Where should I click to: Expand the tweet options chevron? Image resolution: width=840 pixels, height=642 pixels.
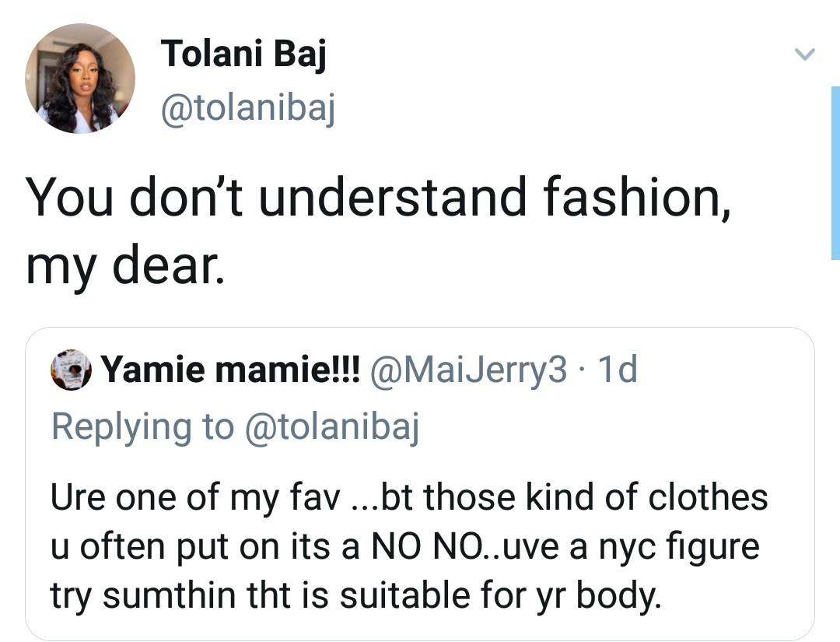(x=804, y=54)
